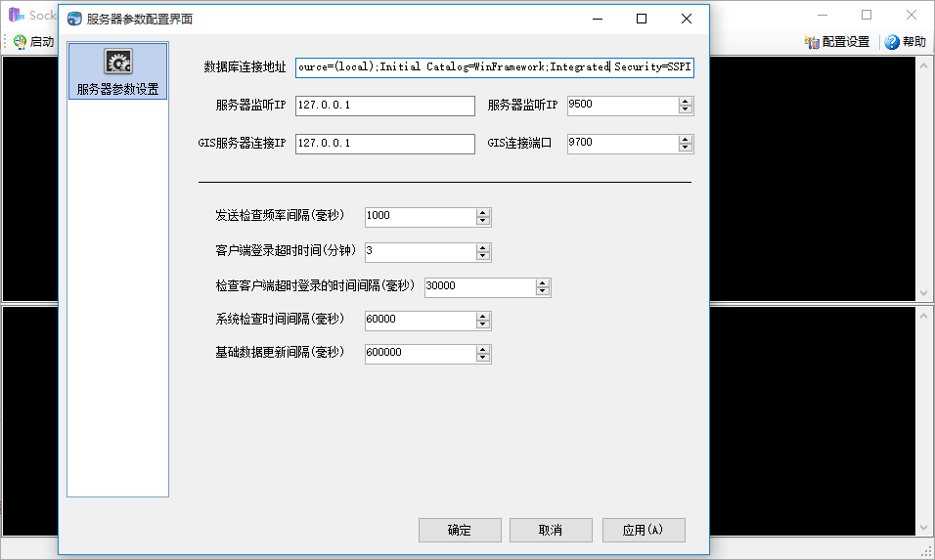Maximize the 服务器参数配置界面 dialog
Screen dimensions: 935x560
[x=642, y=19]
